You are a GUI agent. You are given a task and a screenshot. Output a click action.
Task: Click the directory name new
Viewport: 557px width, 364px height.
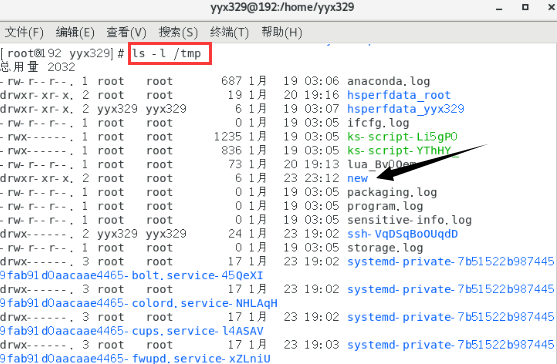point(357,178)
